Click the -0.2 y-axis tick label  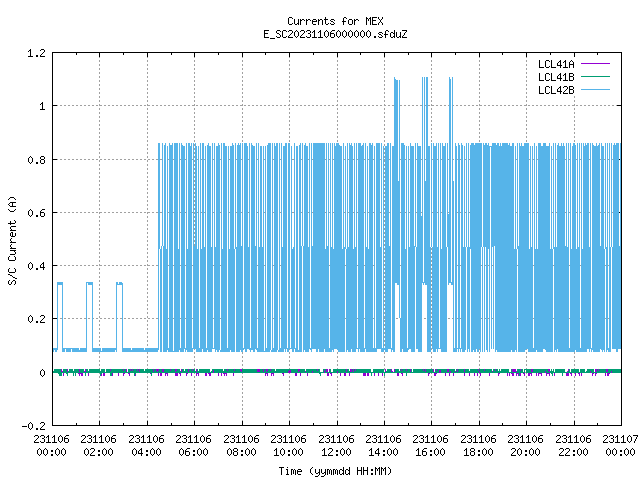pos(33,426)
